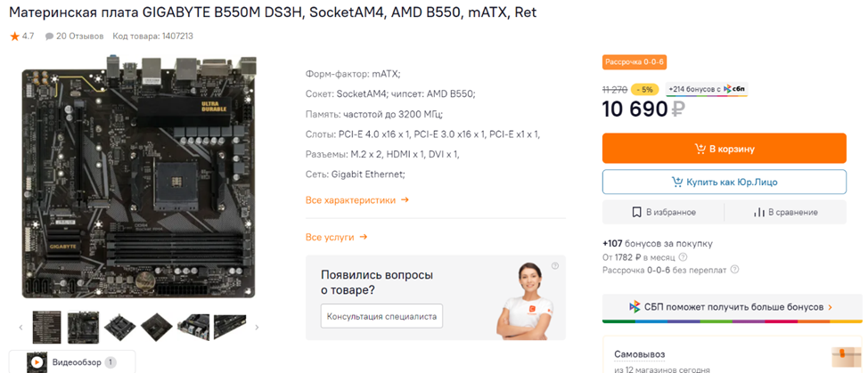
Task: Click the info icon in the questions banner
Action: coord(555,266)
